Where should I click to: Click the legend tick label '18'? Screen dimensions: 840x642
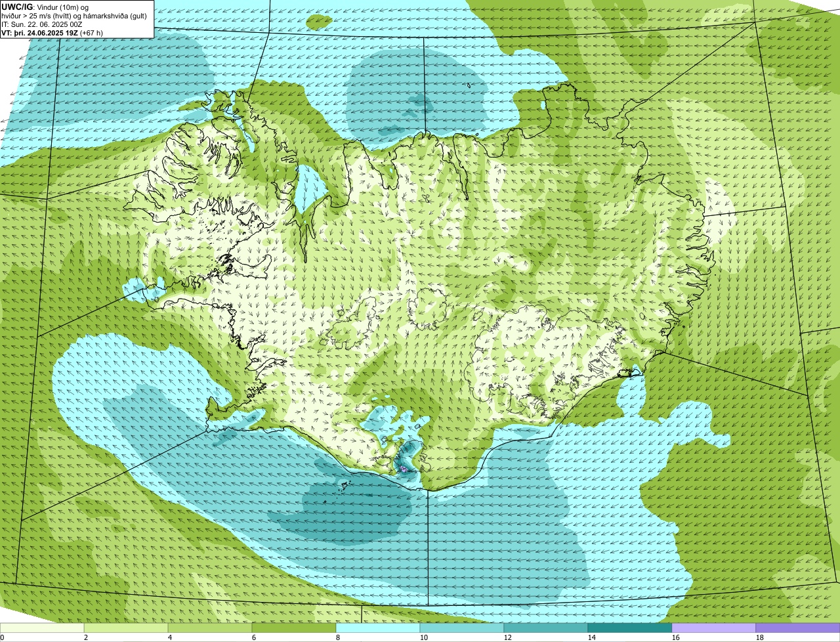coord(759,637)
